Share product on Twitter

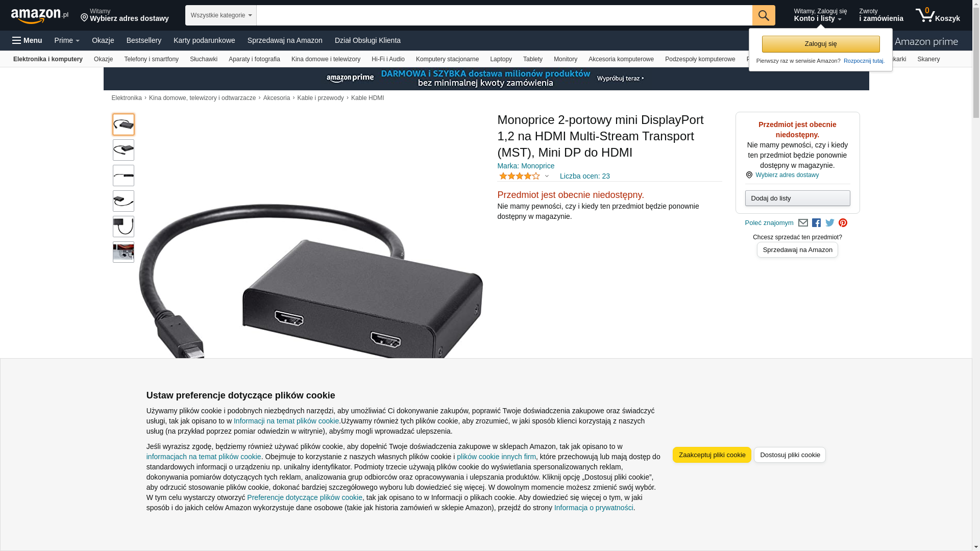click(x=830, y=223)
